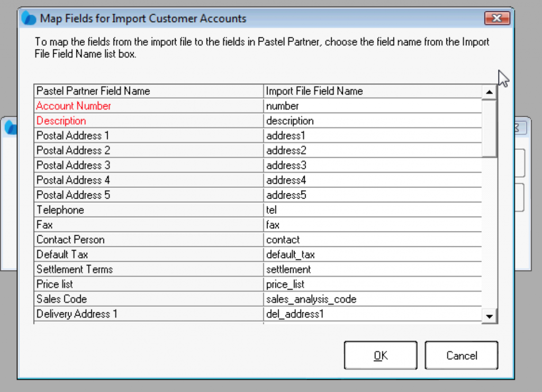Viewport: 542px width, 392px height.
Task: Select the 'description' import field cell
Action: [x=373, y=121]
